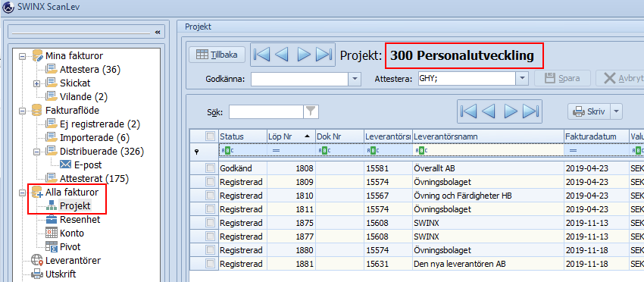Image resolution: width=644 pixels, height=282 pixels.
Task: Go to previous record in grid navigator
Action: pos(489,111)
